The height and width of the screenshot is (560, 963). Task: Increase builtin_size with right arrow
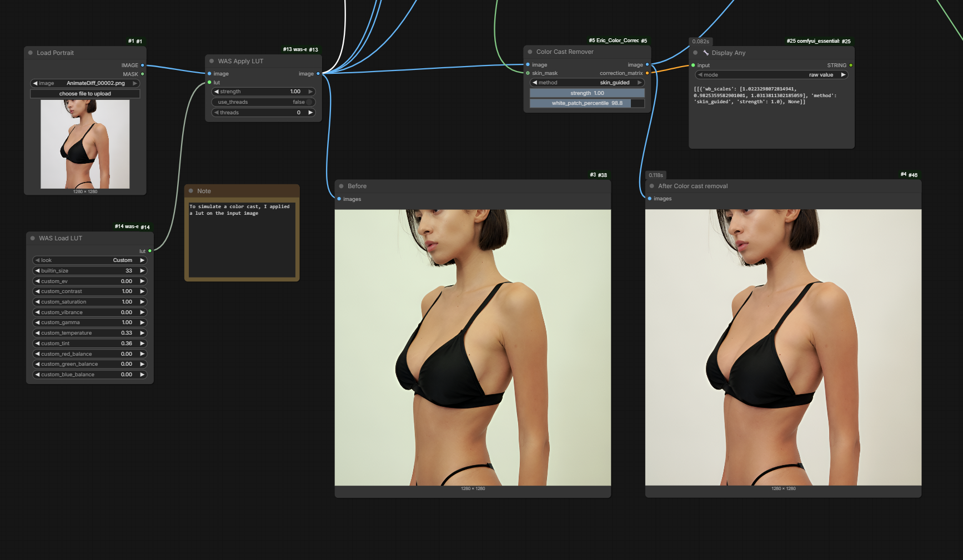tap(142, 271)
